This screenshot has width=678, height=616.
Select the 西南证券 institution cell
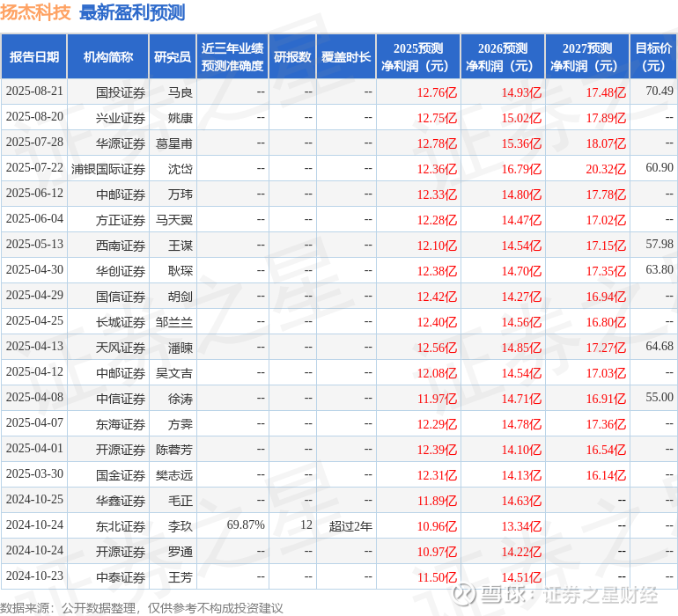pos(108,246)
